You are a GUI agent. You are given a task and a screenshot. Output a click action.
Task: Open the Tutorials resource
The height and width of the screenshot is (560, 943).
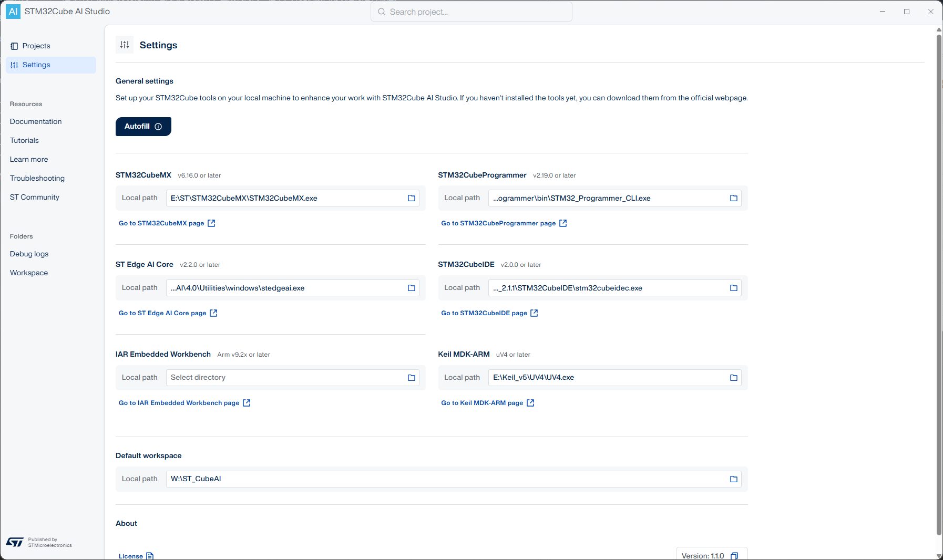(x=24, y=141)
